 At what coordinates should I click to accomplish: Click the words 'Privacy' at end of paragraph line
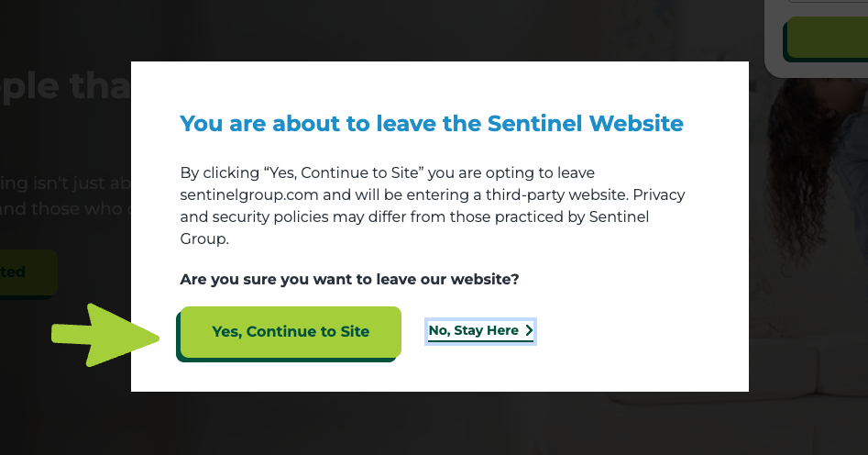click(659, 195)
